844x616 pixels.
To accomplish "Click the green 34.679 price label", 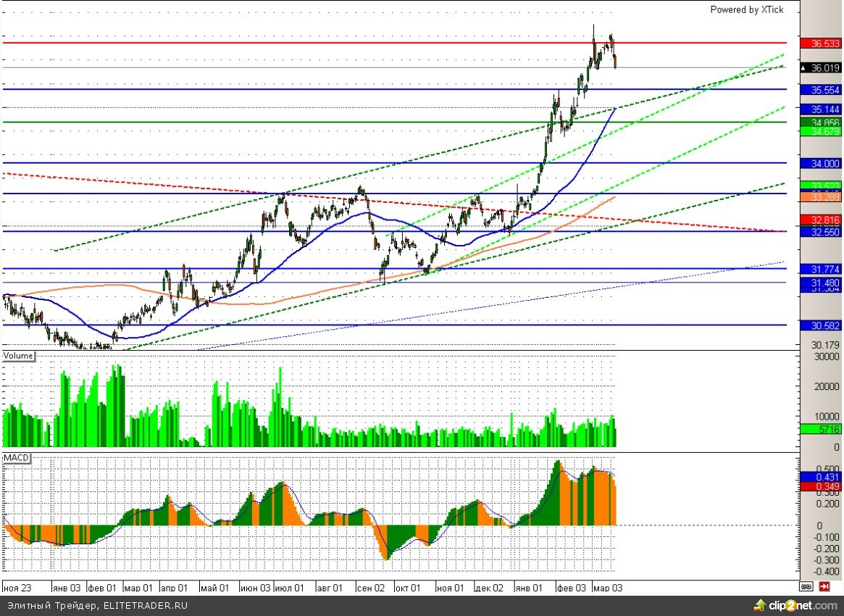I will (820, 131).
